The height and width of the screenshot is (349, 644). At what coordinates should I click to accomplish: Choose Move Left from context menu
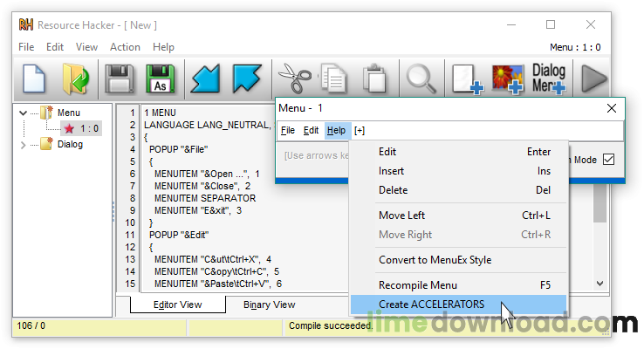click(458, 216)
